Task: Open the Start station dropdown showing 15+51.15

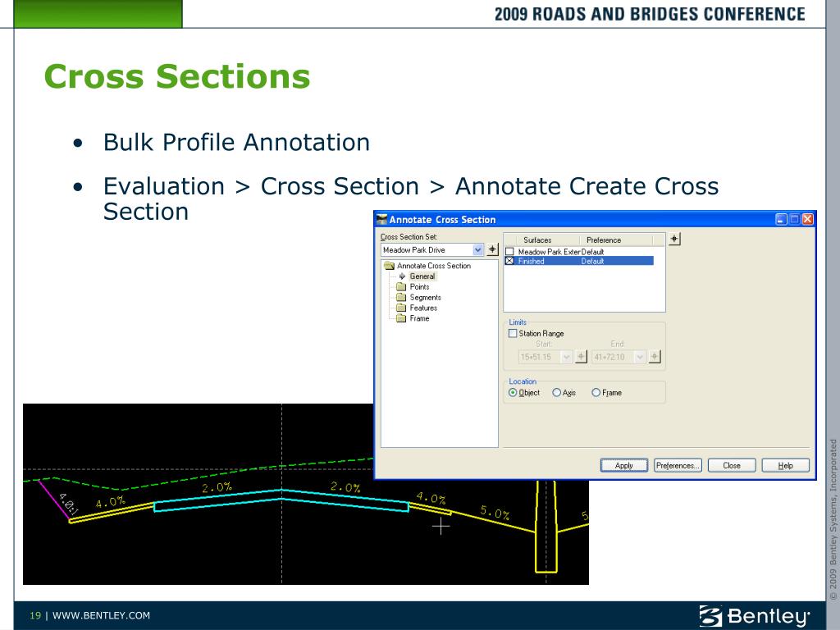Action: point(566,357)
